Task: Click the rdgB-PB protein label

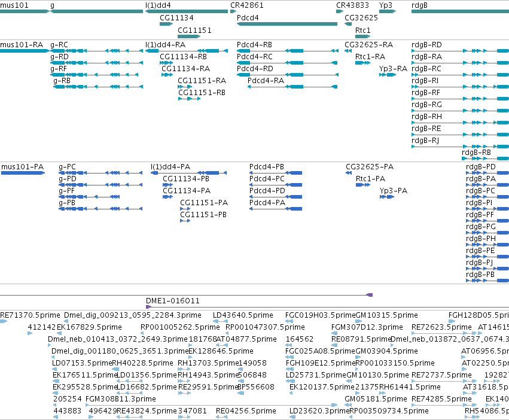Action: pyautogui.click(x=480, y=275)
